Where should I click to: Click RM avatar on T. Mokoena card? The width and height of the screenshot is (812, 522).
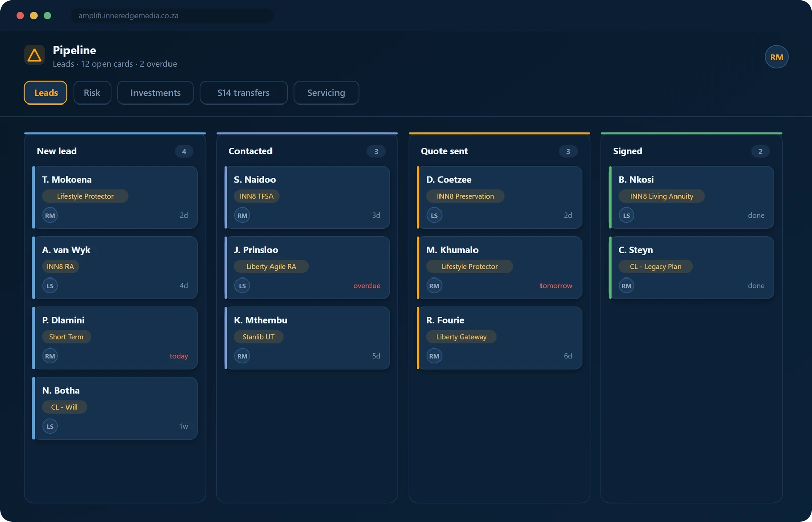coord(50,215)
